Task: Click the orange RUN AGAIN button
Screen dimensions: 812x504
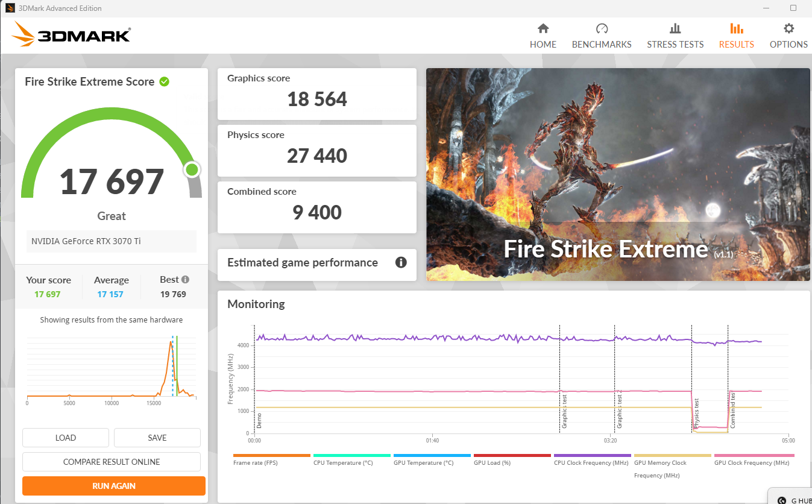Action: pos(114,486)
